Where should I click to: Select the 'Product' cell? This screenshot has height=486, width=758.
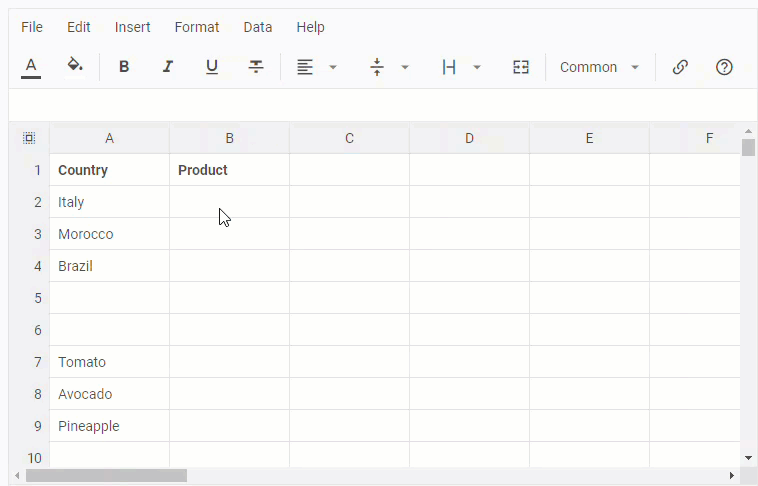230,170
